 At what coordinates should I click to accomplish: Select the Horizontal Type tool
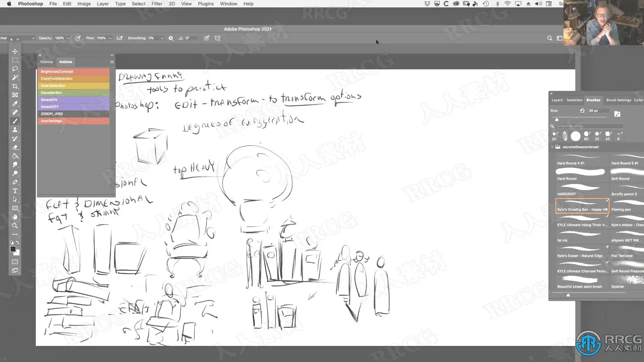tap(15, 191)
